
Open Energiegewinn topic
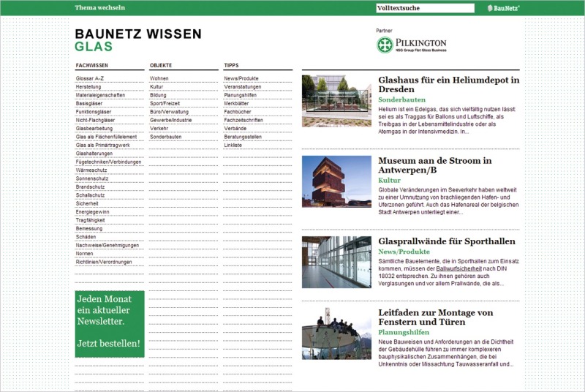click(92, 212)
